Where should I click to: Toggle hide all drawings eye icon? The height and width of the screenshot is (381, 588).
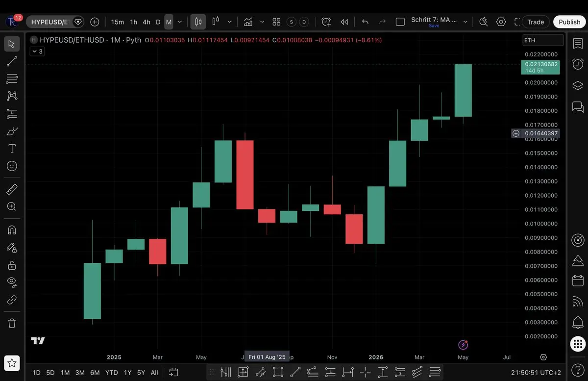click(x=12, y=282)
